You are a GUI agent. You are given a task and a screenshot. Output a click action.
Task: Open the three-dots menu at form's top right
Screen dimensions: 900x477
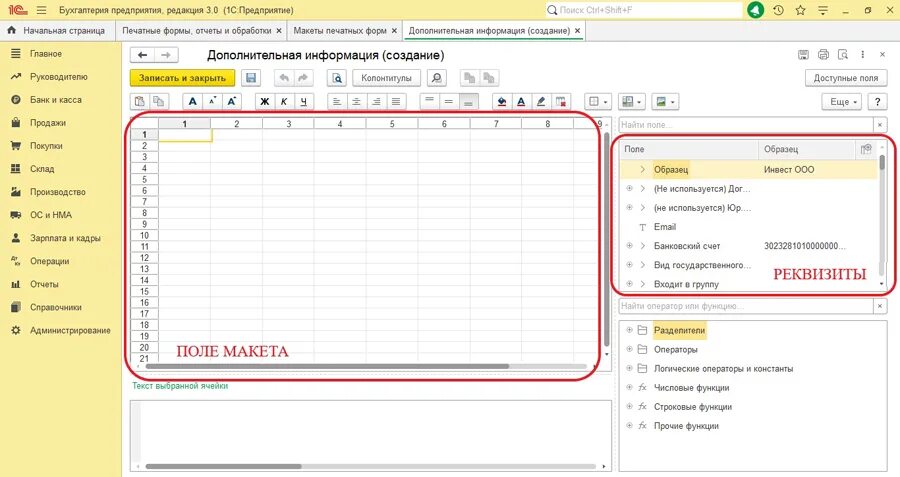click(862, 55)
